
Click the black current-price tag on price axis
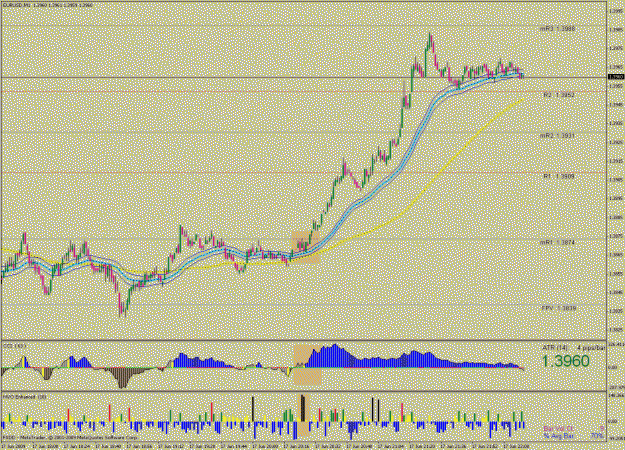pyautogui.click(x=616, y=77)
